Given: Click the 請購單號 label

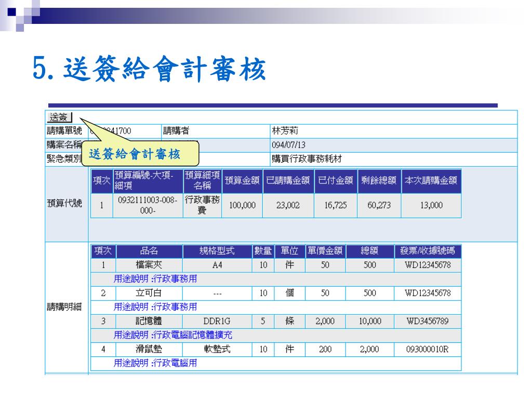Looking at the screenshot, I should point(64,130).
